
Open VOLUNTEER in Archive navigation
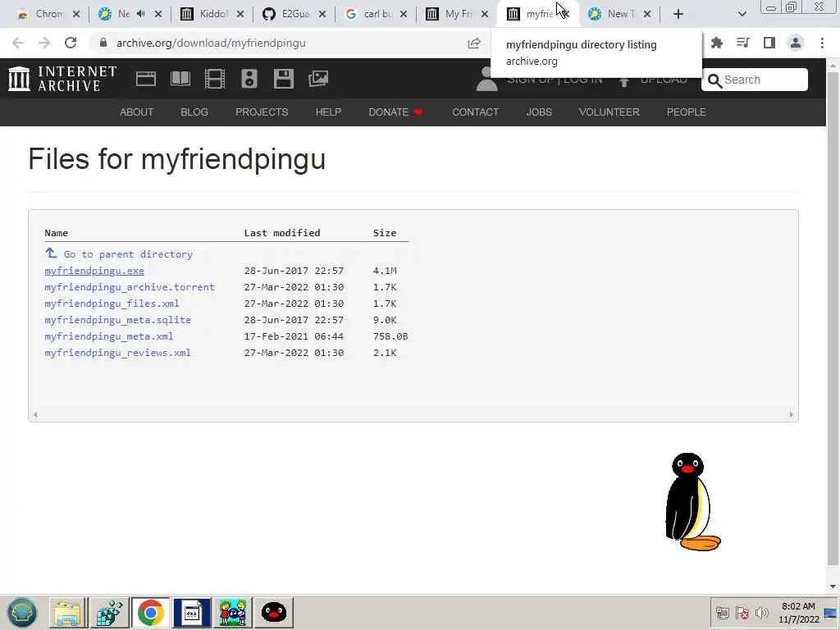point(609,112)
